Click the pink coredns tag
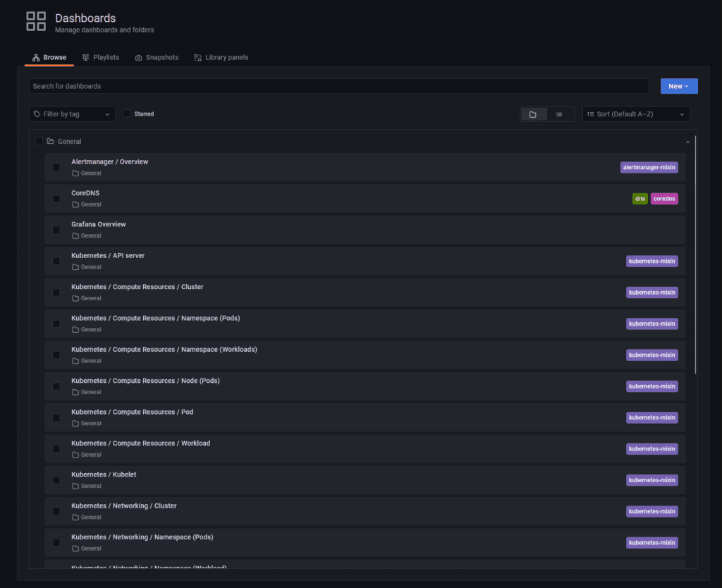The image size is (722, 588). [x=664, y=198]
